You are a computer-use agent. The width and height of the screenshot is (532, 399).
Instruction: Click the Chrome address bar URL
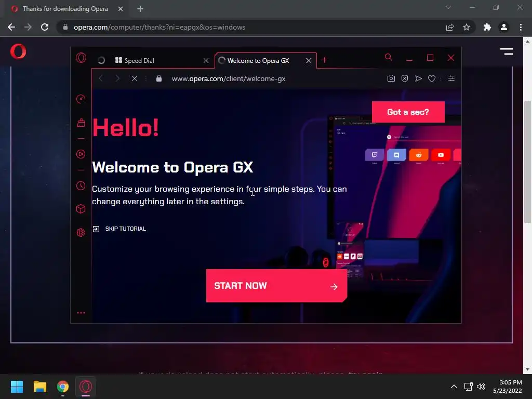[x=159, y=27]
